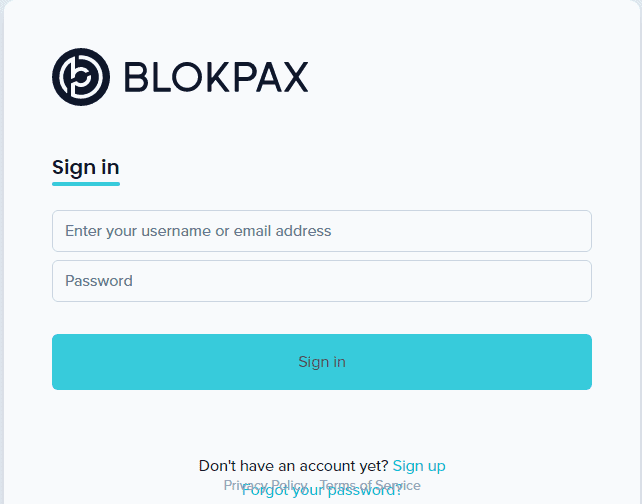Focus the Password input field
Image resolution: width=642 pixels, height=504 pixels.
[322, 281]
